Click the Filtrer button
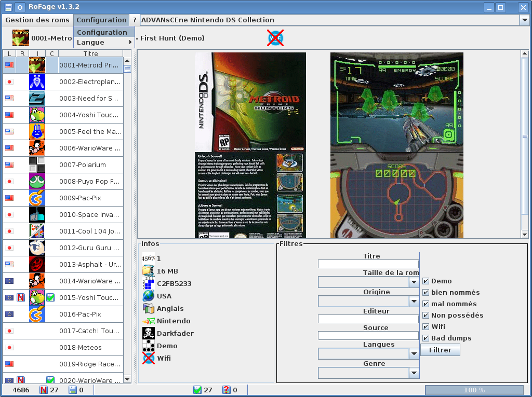This screenshot has height=397, width=532. [440, 350]
